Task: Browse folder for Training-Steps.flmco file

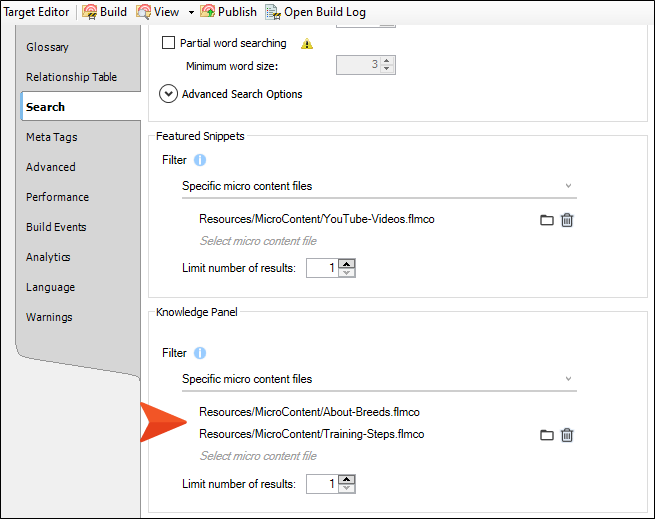Action: tap(547, 435)
